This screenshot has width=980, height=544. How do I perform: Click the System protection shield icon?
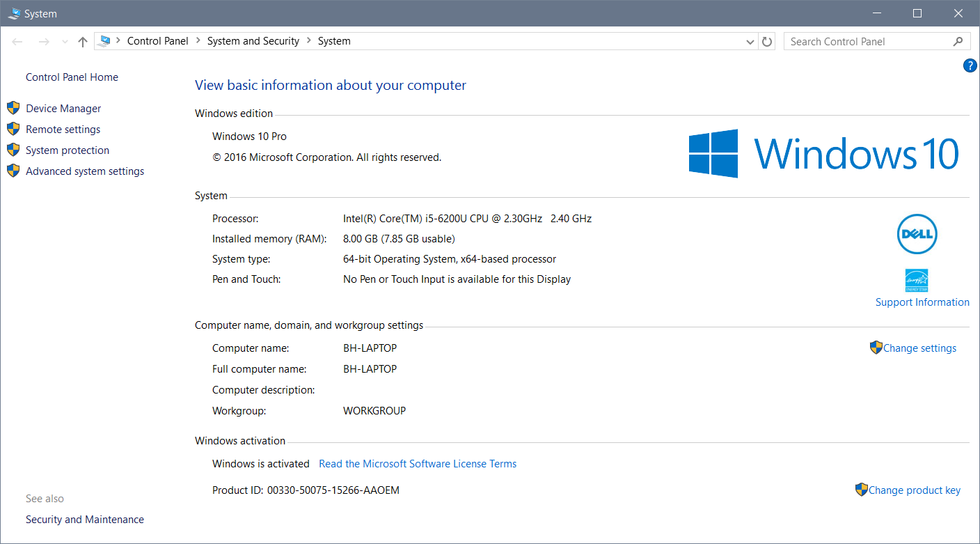[x=13, y=150]
